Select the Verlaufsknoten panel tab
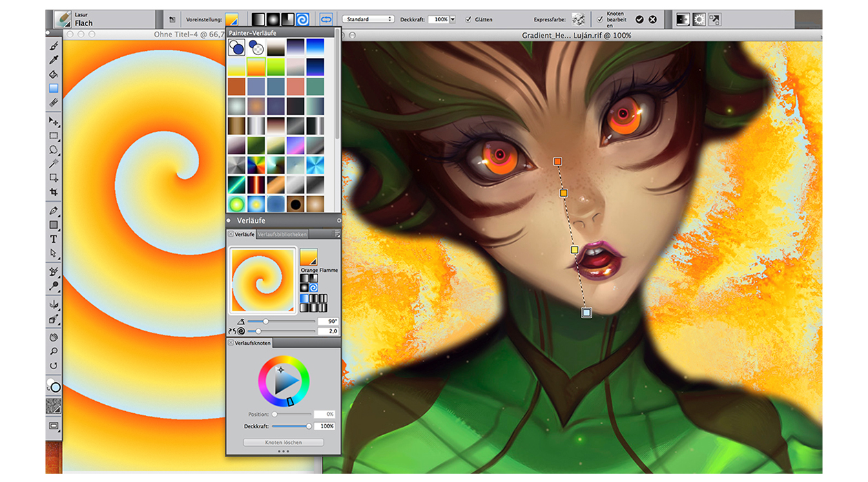The image size is (868, 482). 252,343
